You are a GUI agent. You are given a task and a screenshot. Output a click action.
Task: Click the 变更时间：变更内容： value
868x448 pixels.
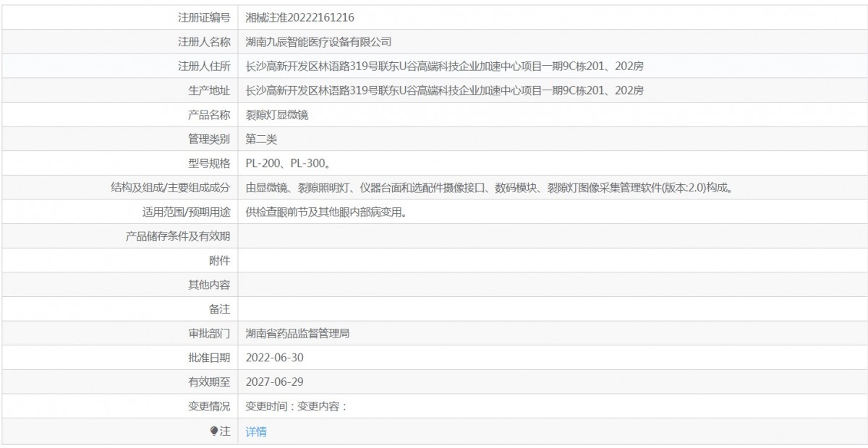point(297,407)
